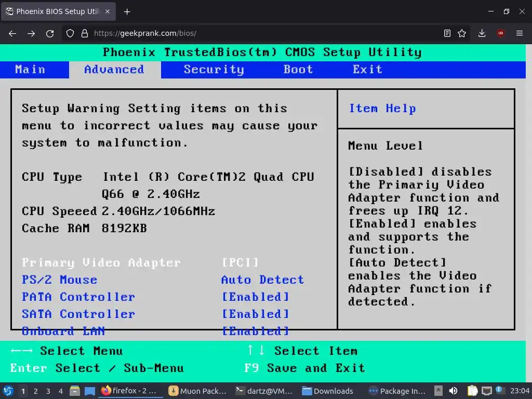The height and width of the screenshot is (399, 532).
Task: Open the volume speaker tray icon
Action: tap(453, 391)
